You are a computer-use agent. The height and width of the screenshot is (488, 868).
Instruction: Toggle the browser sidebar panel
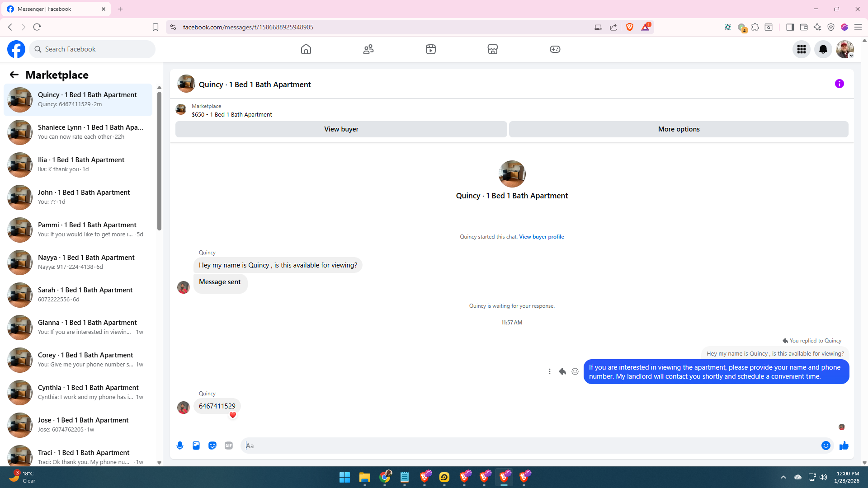[x=790, y=27]
